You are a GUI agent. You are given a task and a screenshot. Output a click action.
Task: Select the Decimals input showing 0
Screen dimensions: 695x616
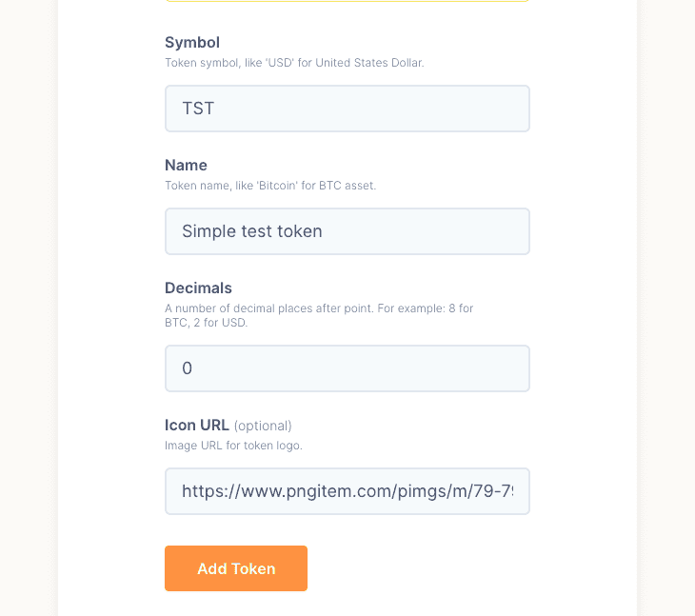(x=347, y=368)
